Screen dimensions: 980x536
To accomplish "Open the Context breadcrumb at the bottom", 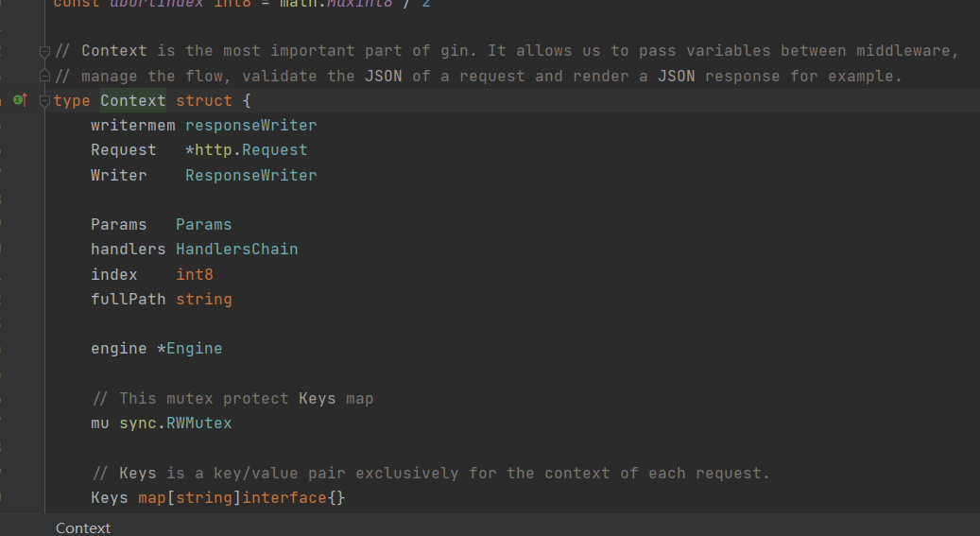I will pos(83,527).
